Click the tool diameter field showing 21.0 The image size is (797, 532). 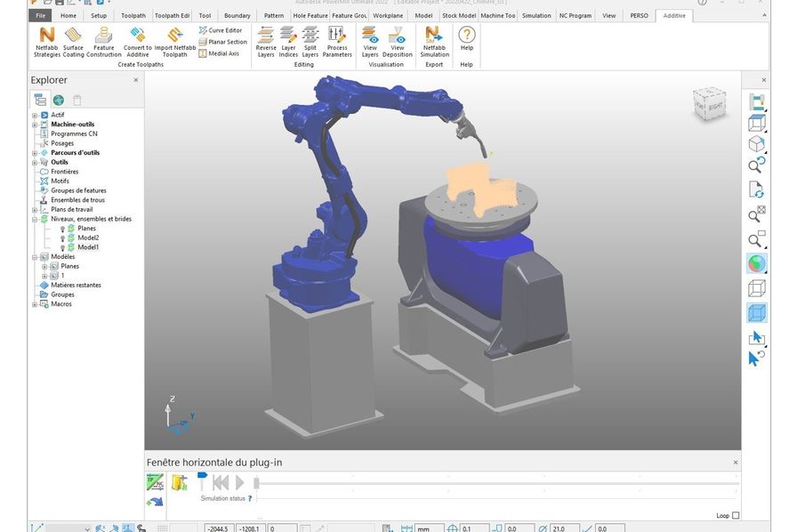click(564, 528)
